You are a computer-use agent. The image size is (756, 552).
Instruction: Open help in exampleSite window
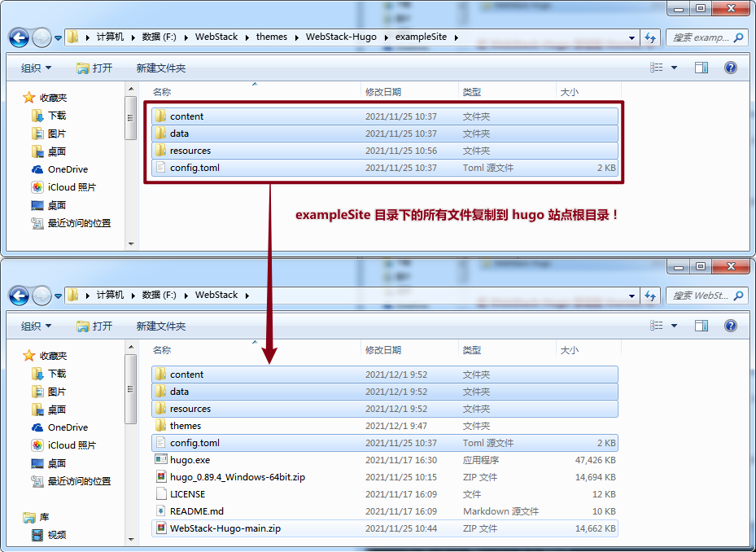(x=731, y=68)
